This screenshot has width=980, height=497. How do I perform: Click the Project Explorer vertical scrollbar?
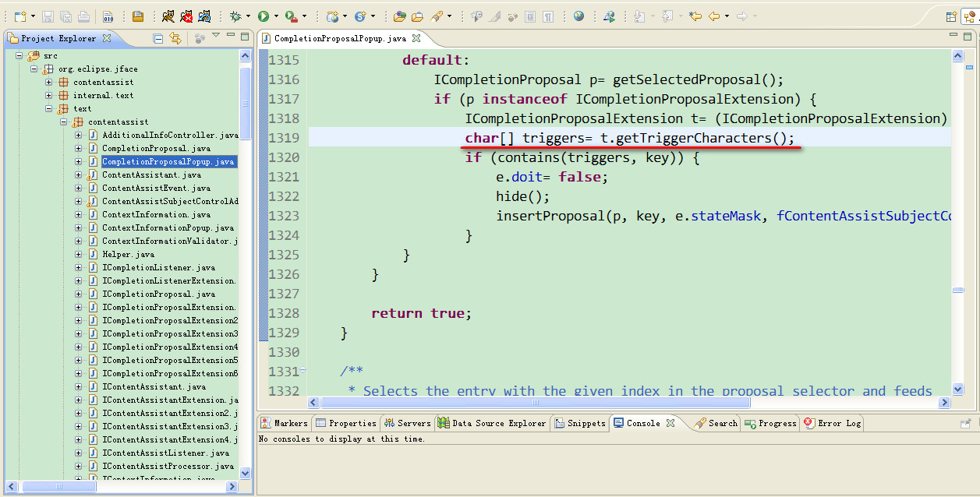(x=246, y=103)
